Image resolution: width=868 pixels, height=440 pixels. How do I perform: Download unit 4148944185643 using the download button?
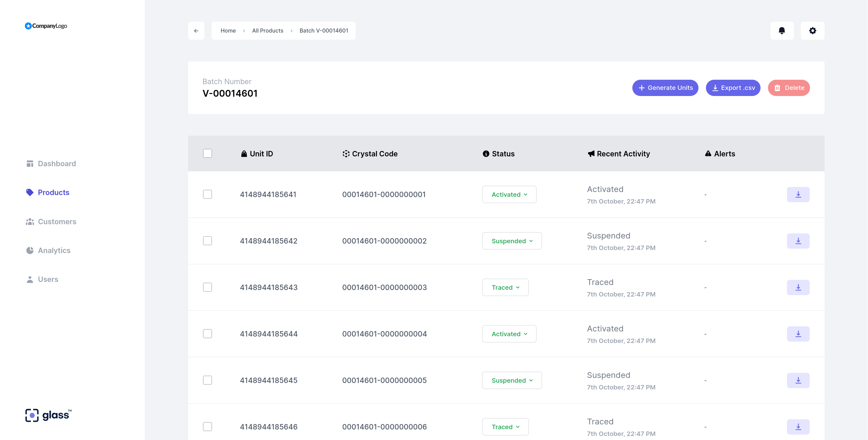point(798,287)
